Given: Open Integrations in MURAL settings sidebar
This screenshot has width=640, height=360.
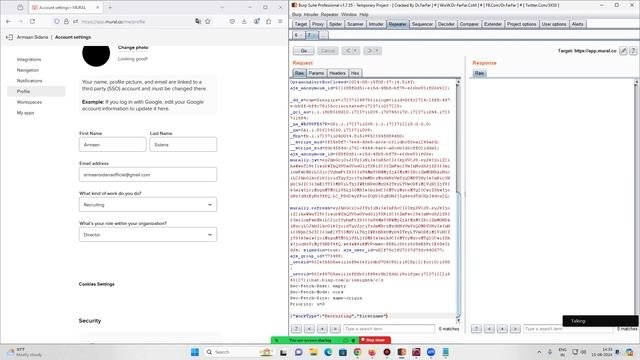Looking at the screenshot, I should click(x=29, y=60).
